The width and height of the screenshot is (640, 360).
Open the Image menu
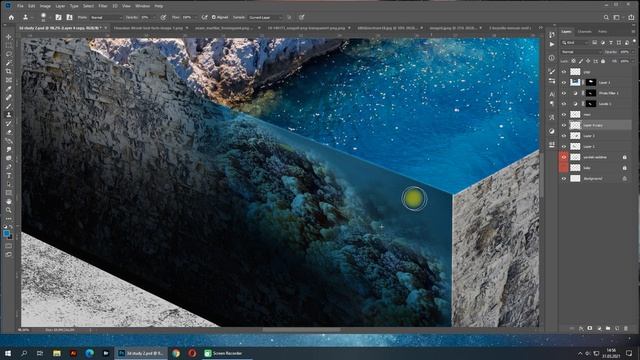pyautogui.click(x=45, y=6)
